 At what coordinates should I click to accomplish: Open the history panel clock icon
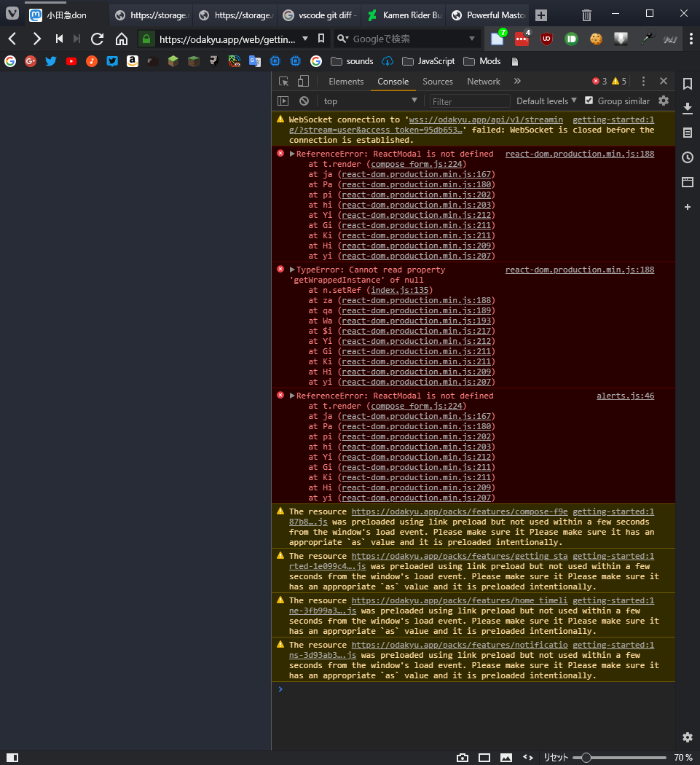pyautogui.click(x=687, y=157)
